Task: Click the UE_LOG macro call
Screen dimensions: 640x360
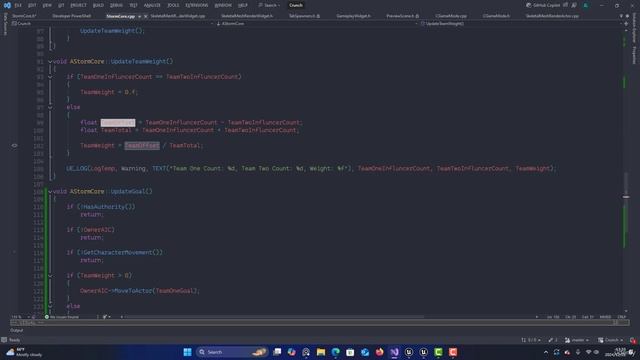Action: 77,168
